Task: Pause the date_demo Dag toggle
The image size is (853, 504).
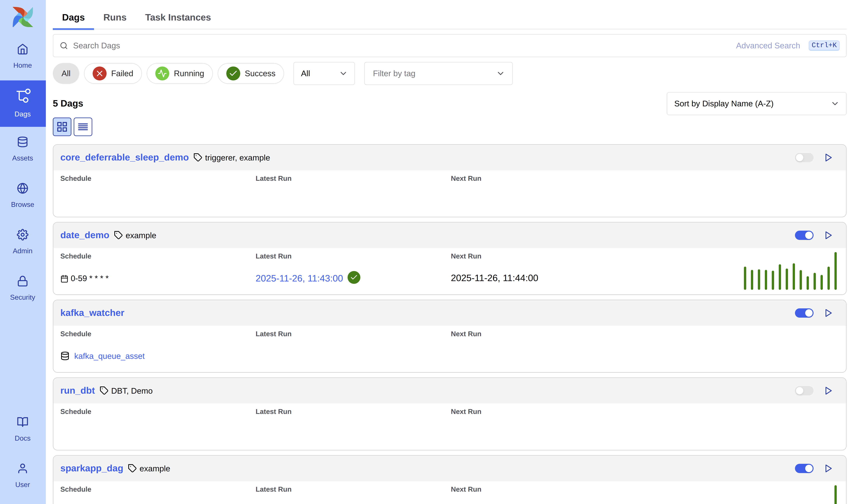Action: 804,235
